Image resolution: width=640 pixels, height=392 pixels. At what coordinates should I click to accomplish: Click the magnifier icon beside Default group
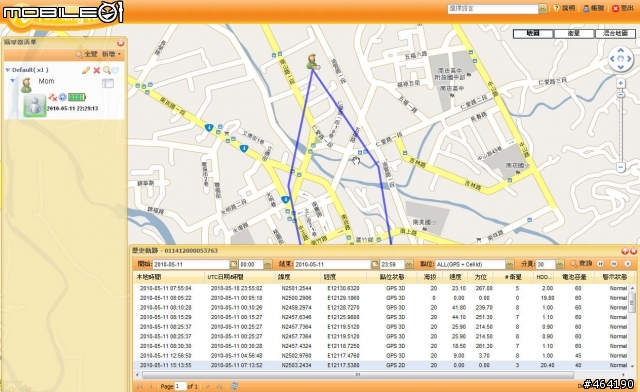pos(107,70)
